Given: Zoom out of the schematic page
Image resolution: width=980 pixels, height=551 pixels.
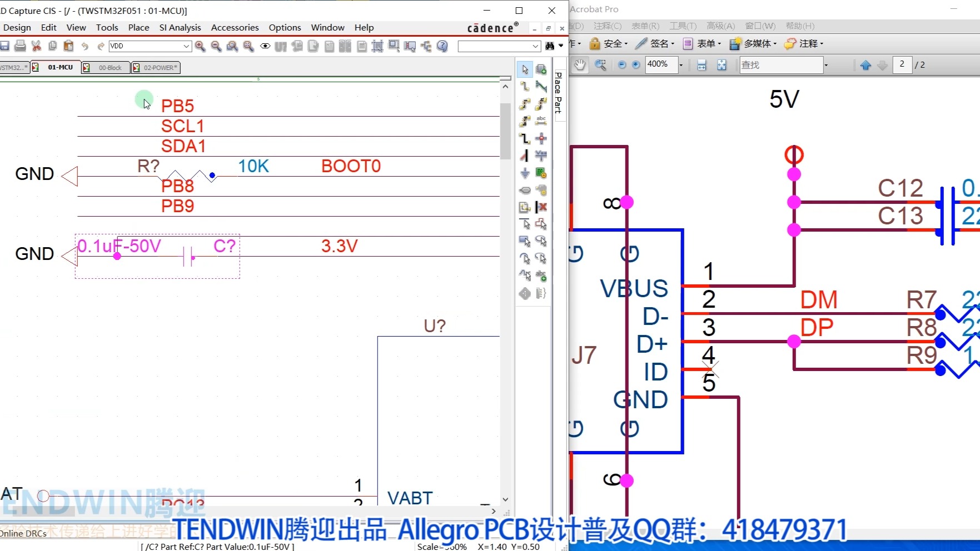Looking at the screenshot, I should coord(216,46).
